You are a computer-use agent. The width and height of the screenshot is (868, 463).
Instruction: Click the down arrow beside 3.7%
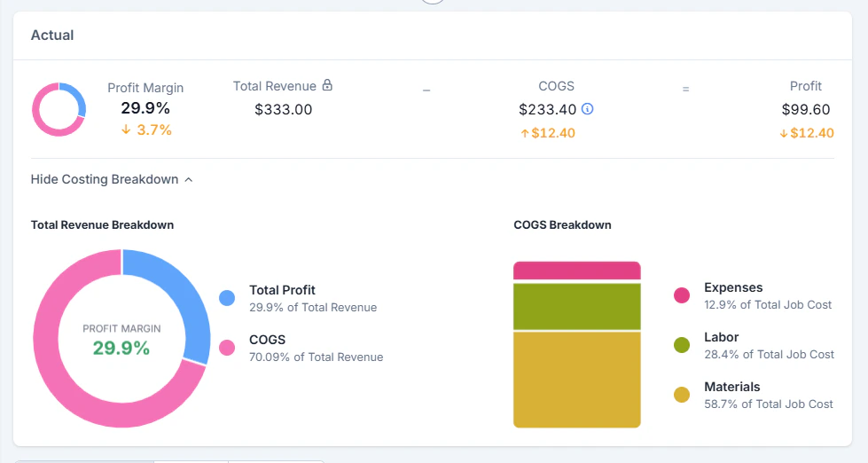[x=126, y=129]
